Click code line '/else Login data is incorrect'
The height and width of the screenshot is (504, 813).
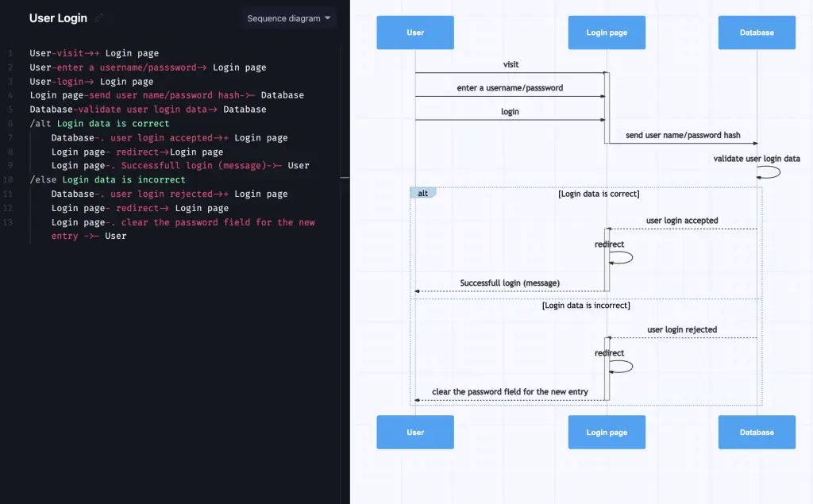pyautogui.click(x=107, y=179)
